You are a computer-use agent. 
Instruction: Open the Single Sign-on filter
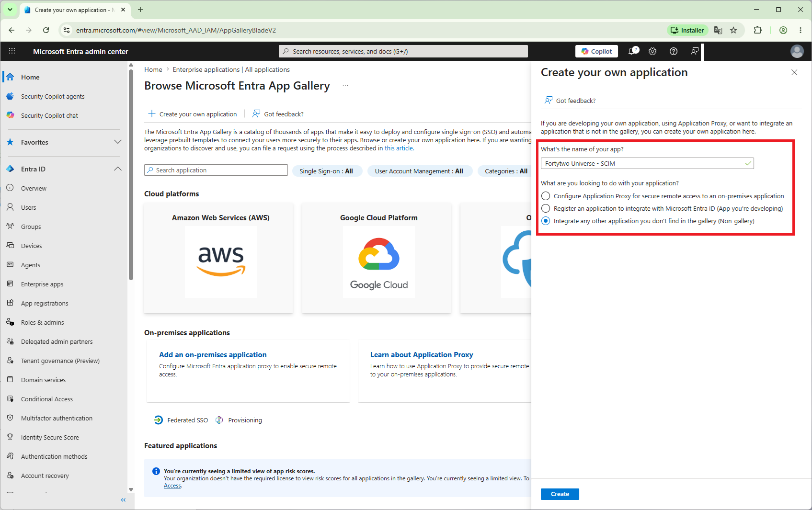[326, 171]
